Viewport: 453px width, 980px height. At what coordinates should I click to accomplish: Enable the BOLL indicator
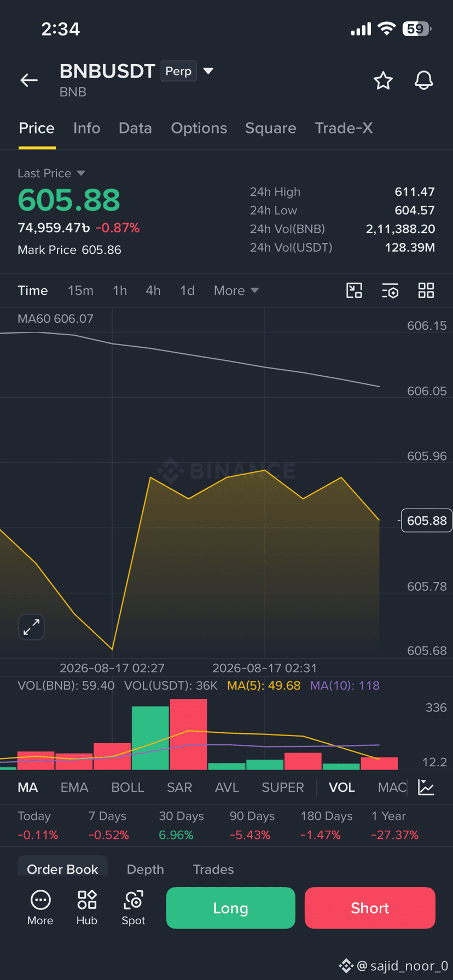(x=127, y=787)
